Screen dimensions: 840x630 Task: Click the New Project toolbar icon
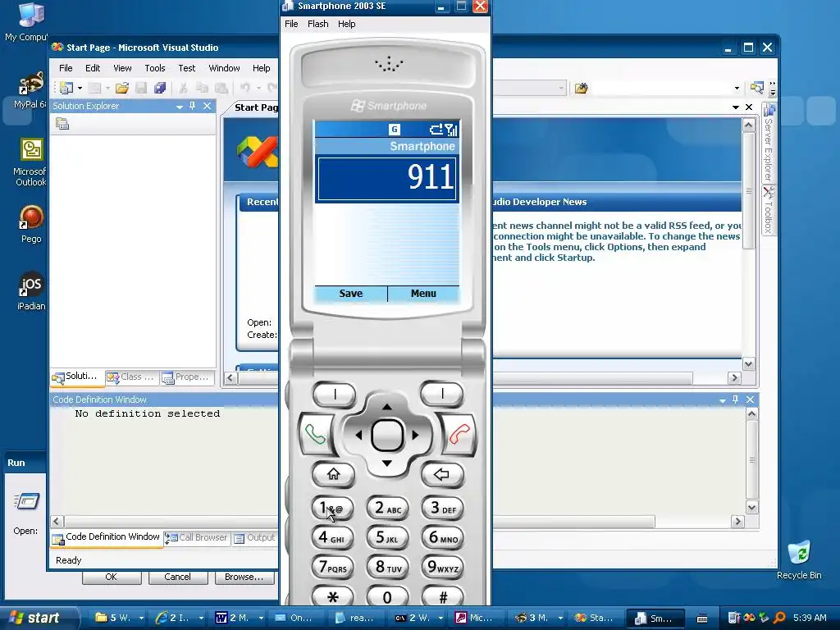(66, 88)
